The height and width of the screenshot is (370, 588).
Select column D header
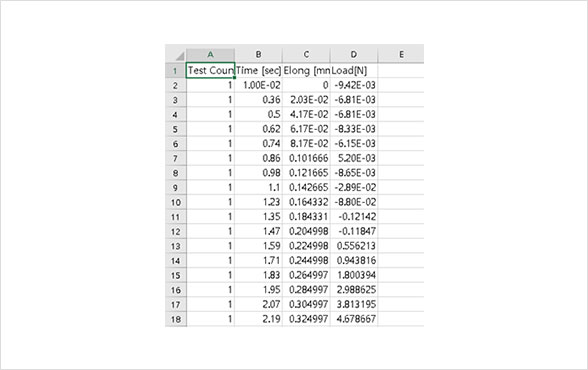[x=354, y=54]
